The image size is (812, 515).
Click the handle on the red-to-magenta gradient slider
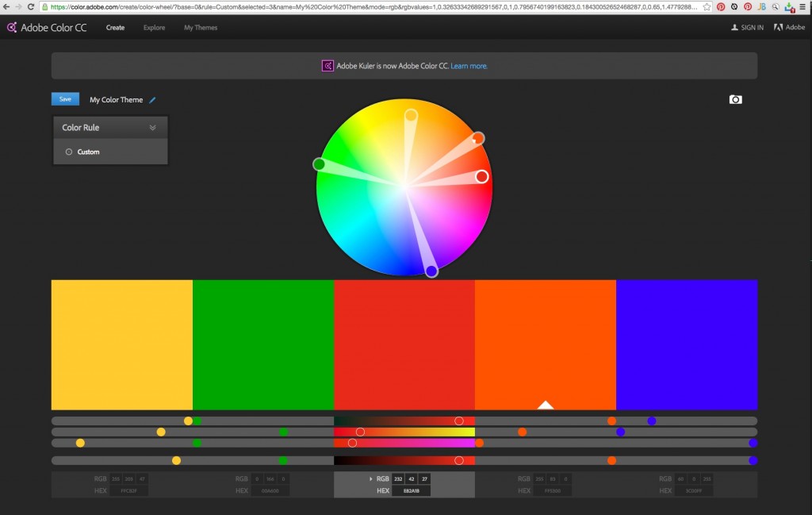352,443
